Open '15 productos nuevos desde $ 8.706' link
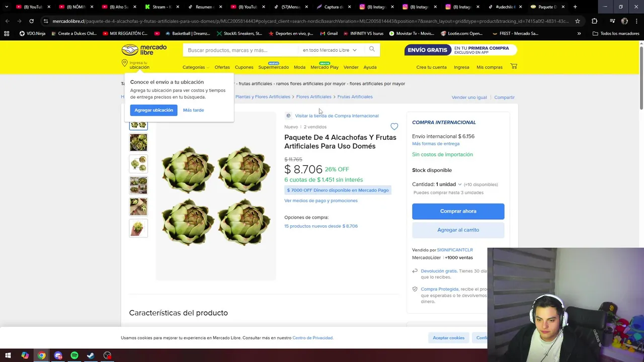Image resolution: width=644 pixels, height=362 pixels. 321,226
